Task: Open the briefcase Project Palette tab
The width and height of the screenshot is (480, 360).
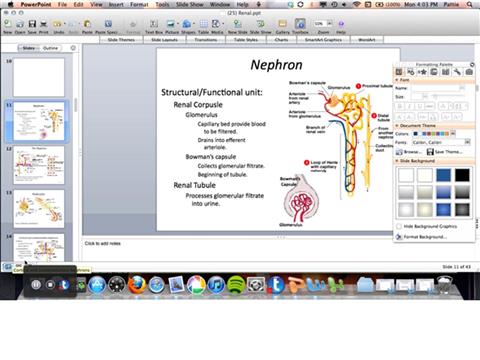Action: coord(469,72)
